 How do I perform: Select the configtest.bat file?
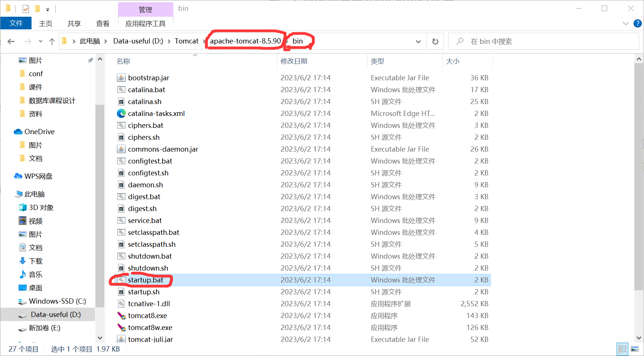150,161
